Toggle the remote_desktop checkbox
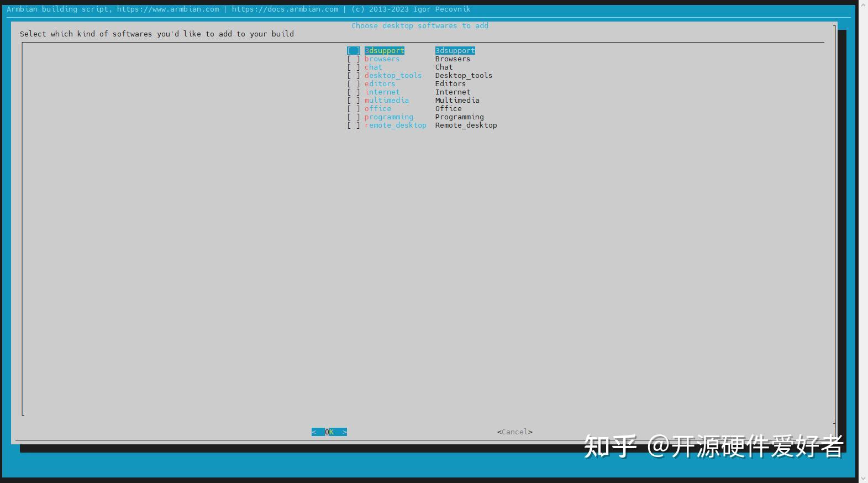Viewport: 868px width, 483px height. pyautogui.click(x=354, y=125)
